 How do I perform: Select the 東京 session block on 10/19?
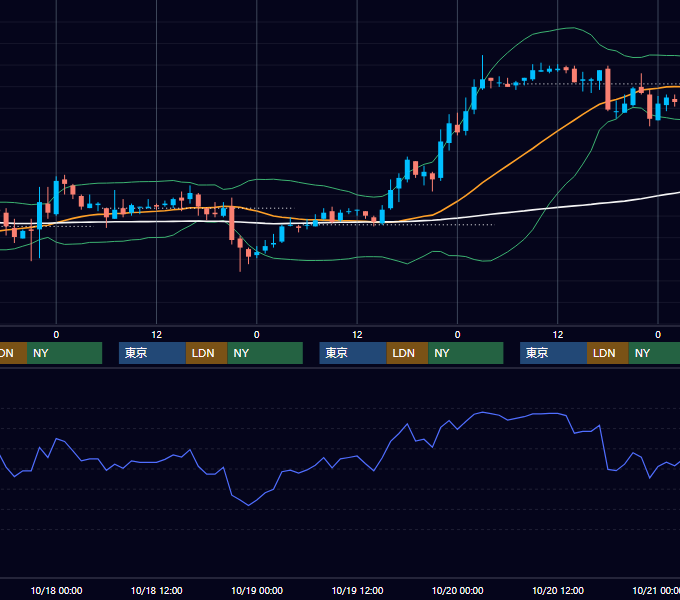tap(353, 353)
